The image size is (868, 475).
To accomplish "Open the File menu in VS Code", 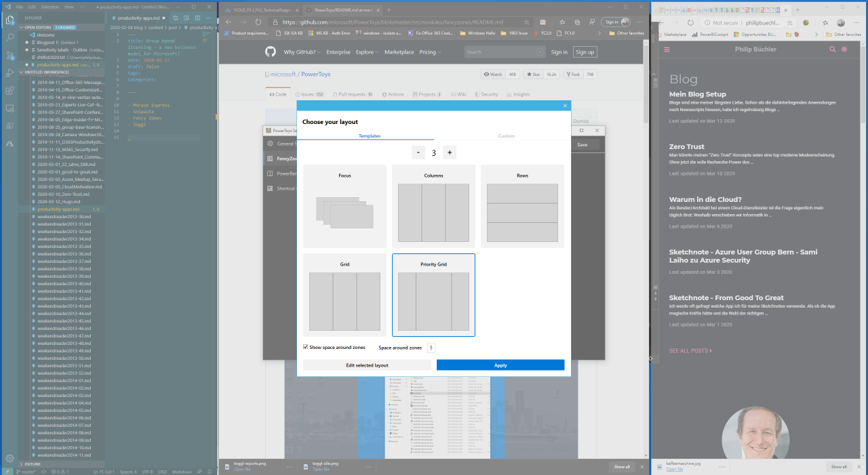I will (20, 7).
